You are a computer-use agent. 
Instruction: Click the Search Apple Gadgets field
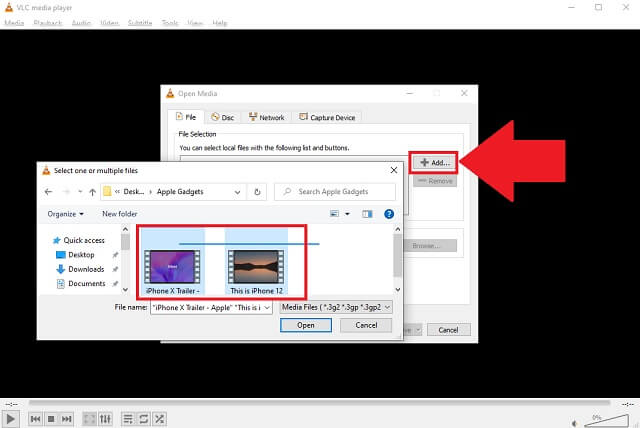(x=335, y=192)
